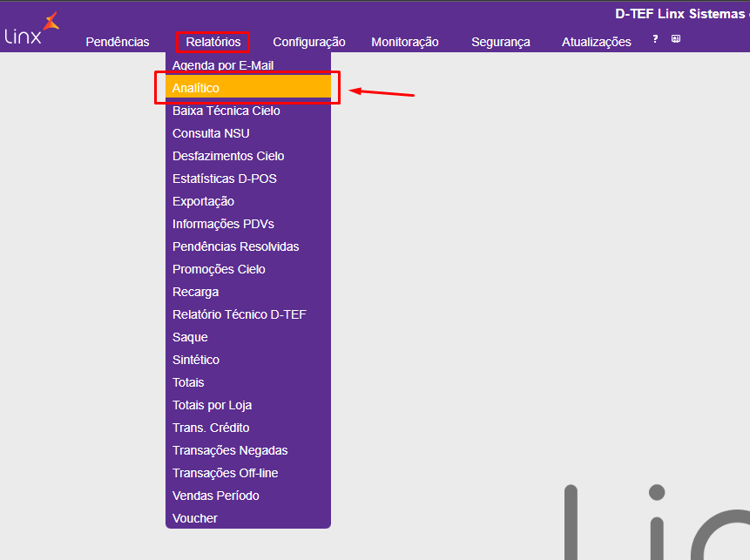Viewport: 750px width, 560px height.
Task: Select the Totais report entry
Action: 247,382
